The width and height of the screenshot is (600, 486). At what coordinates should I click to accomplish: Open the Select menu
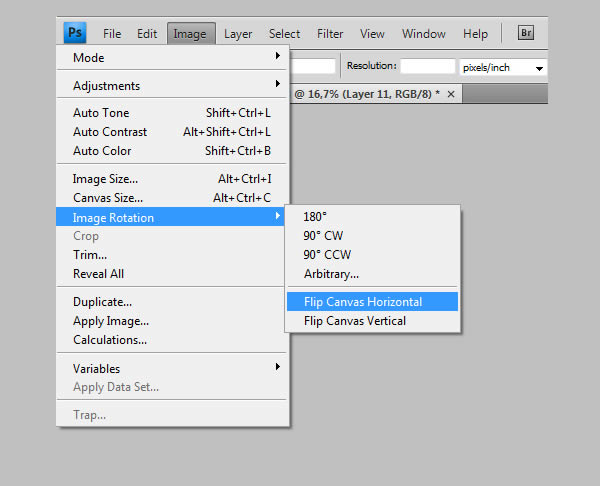(284, 34)
